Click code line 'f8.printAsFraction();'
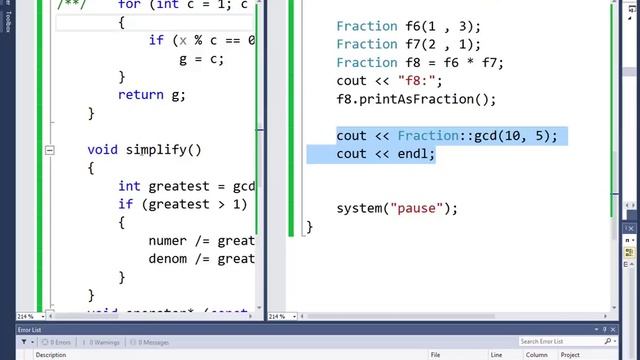This screenshot has width=640, height=360. (416, 99)
